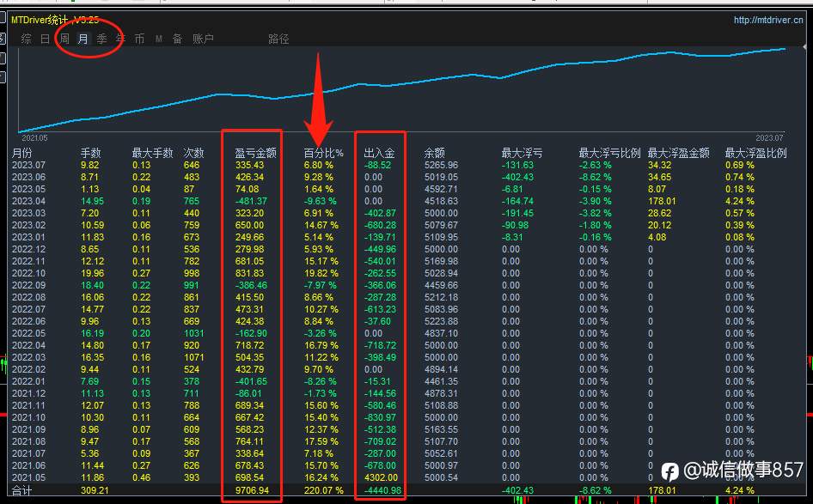813x504 pixels.
Task: Switch to the 日 daily tab
Action: click(x=45, y=39)
